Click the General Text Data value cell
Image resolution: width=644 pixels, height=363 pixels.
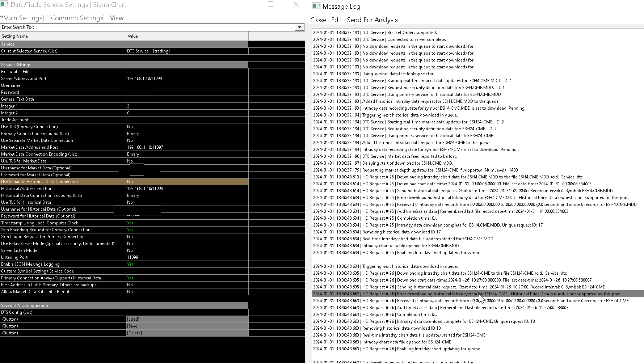(187, 99)
